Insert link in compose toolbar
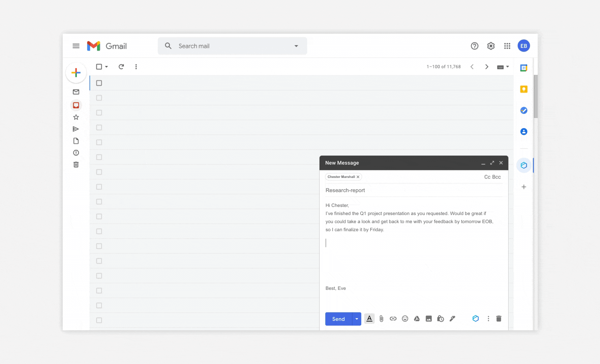This screenshot has height=364, width=600. [x=393, y=318]
